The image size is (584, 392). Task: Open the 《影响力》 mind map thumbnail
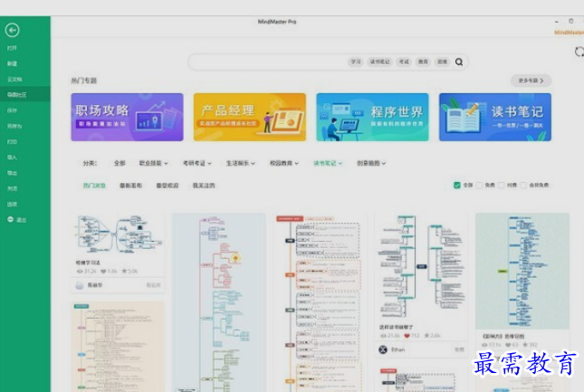click(522, 271)
